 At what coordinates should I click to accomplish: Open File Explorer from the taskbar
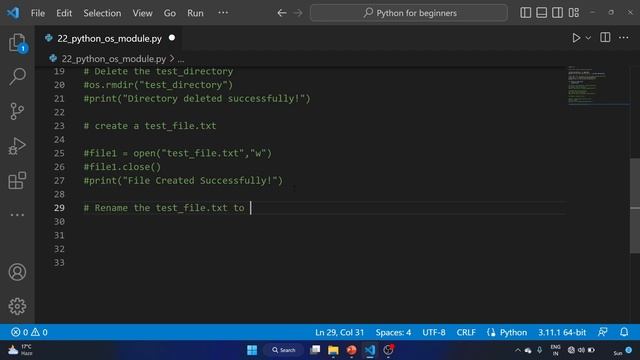(x=333, y=350)
